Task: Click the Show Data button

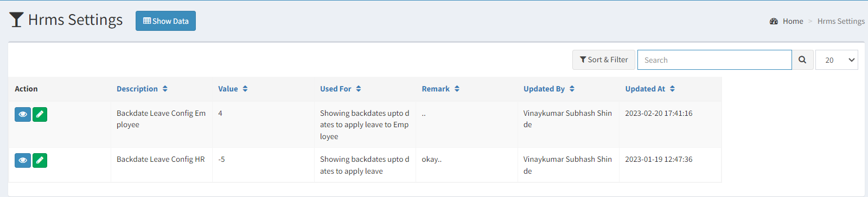Action: 165,21
